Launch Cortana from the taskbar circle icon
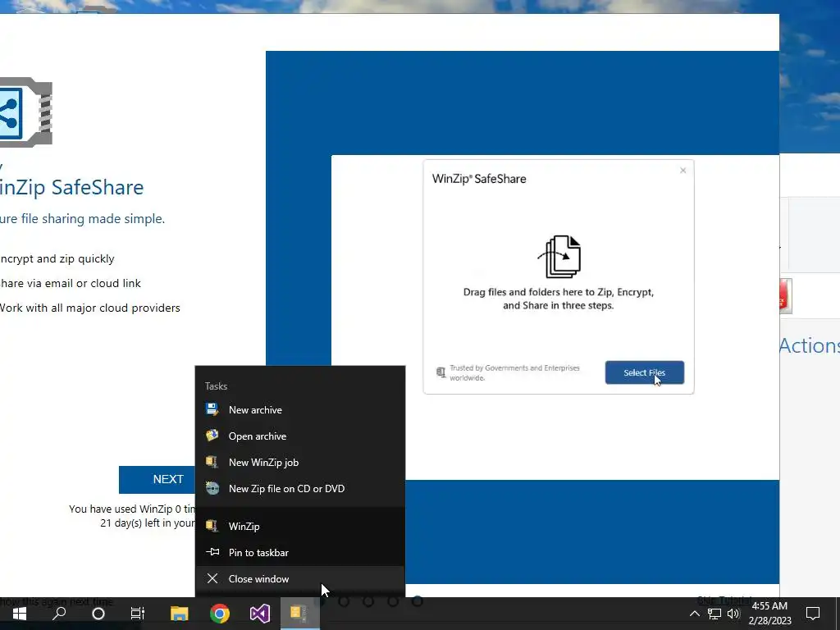 (98, 614)
